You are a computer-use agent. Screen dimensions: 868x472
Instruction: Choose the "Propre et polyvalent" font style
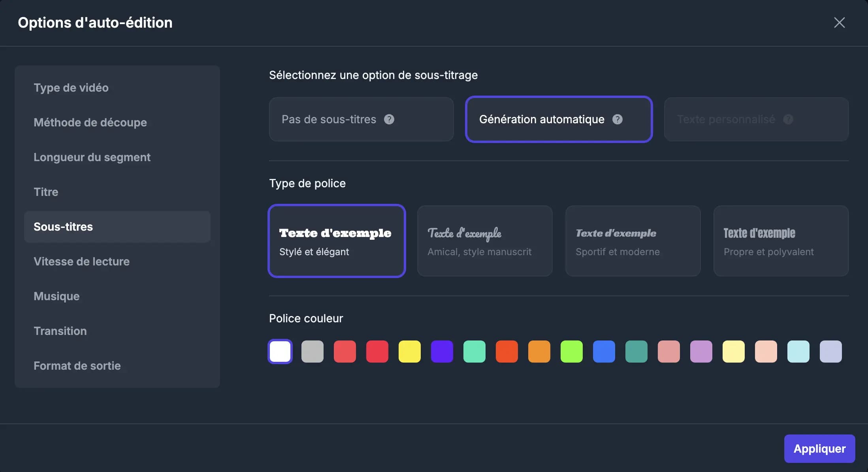pyautogui.click(x=781, y=241)
